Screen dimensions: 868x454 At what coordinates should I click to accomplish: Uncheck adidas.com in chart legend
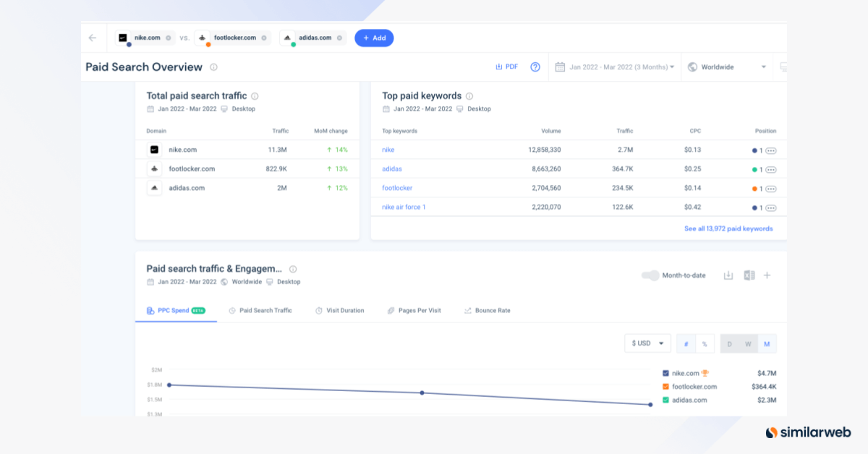[665, 400]
